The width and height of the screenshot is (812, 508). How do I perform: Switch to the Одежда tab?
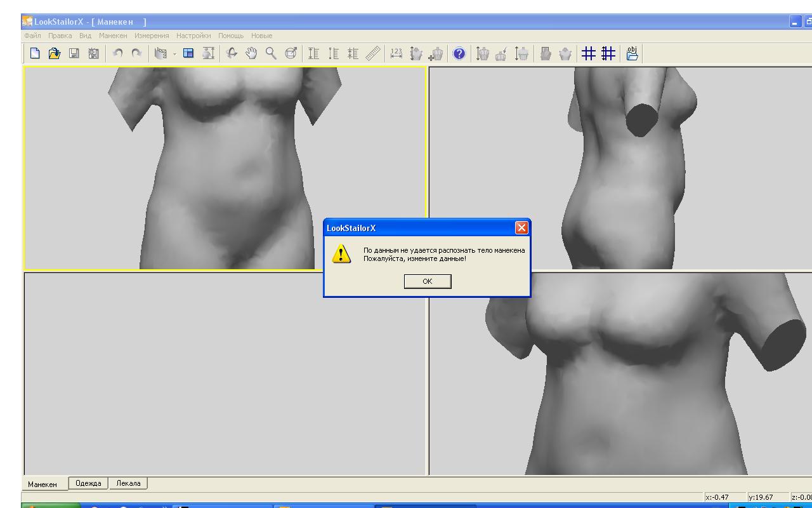tap(88, 483)
